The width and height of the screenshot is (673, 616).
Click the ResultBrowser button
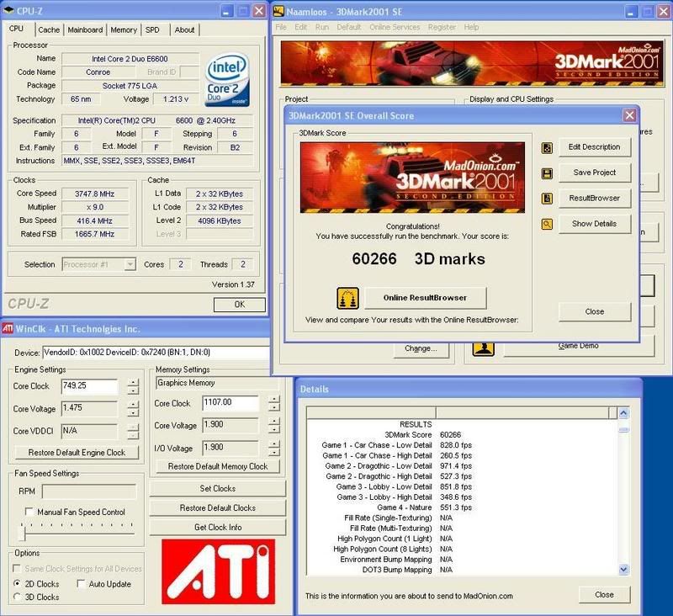[595, 198]
